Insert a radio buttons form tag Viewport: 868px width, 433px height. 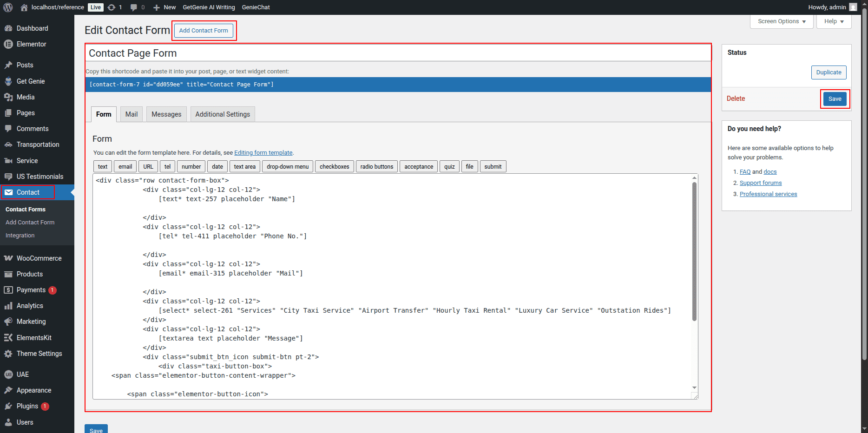point(377,166)
